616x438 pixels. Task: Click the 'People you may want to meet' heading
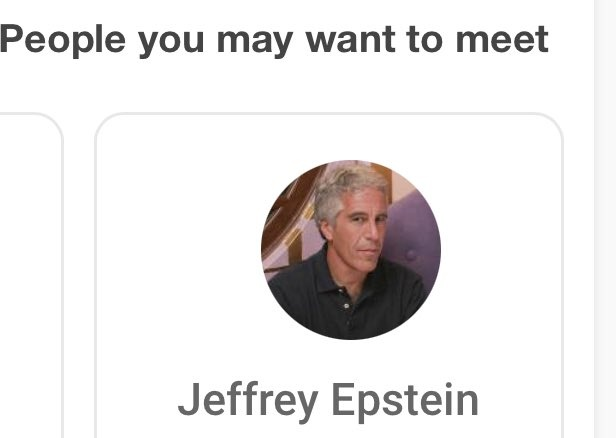click(x=274, y=40)
